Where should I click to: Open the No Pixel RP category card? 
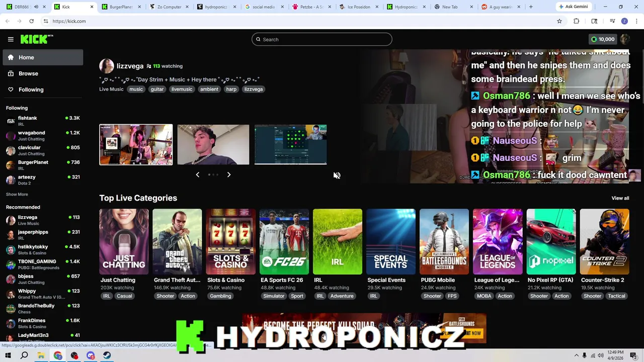coord(551,242)
